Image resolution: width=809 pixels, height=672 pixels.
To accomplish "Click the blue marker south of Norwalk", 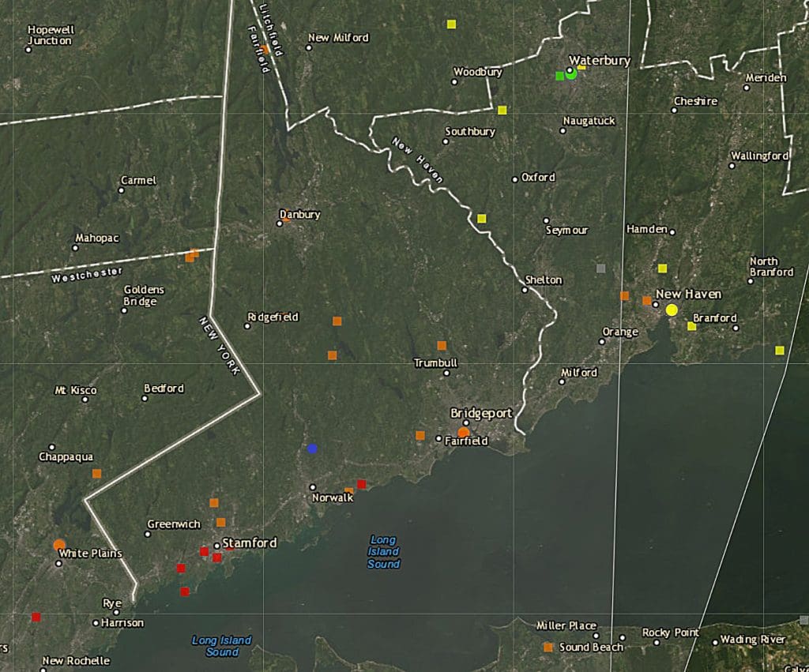I will pyautogui.click(x=314, y=448).
